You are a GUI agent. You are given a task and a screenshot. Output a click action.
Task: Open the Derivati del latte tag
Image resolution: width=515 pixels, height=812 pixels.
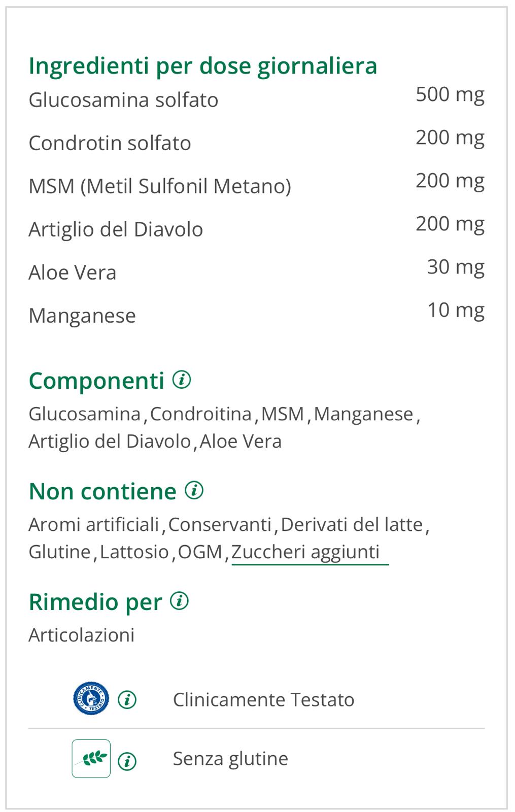pyautogui.click(x=352, y=525)
